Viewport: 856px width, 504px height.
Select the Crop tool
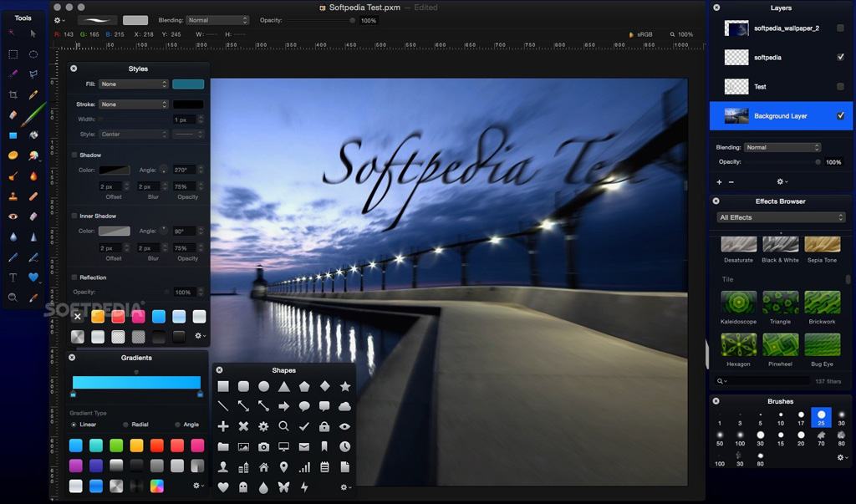[13, 94]
